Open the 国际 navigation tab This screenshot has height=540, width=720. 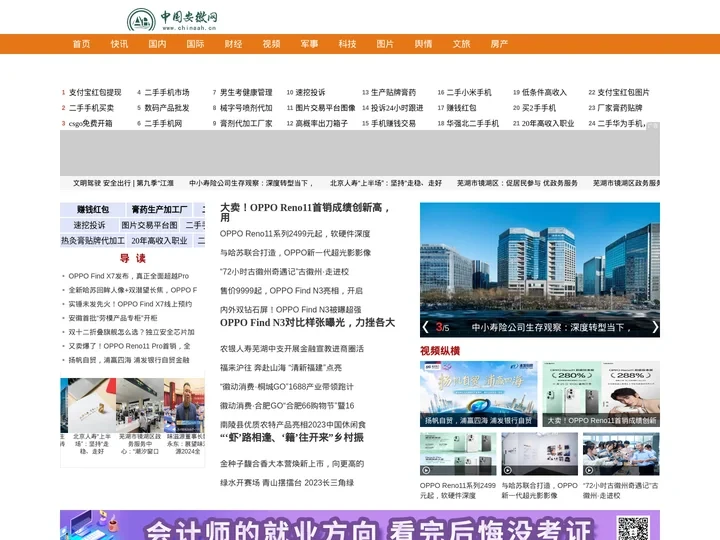coord(195,44)
